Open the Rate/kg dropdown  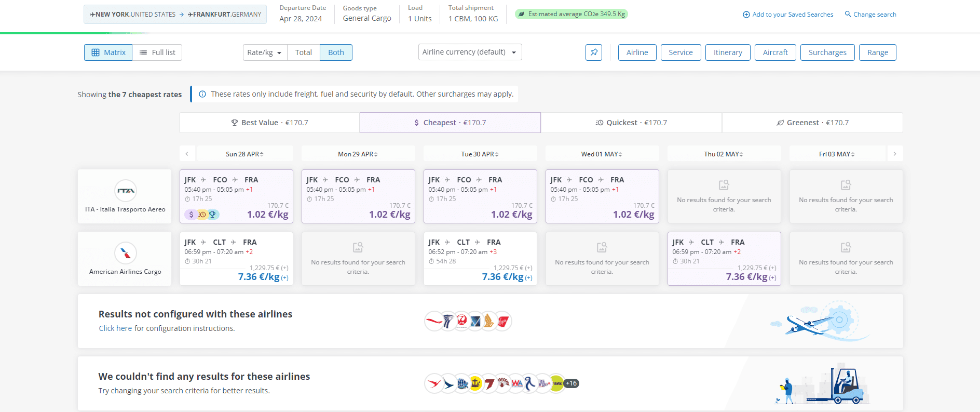265,52
